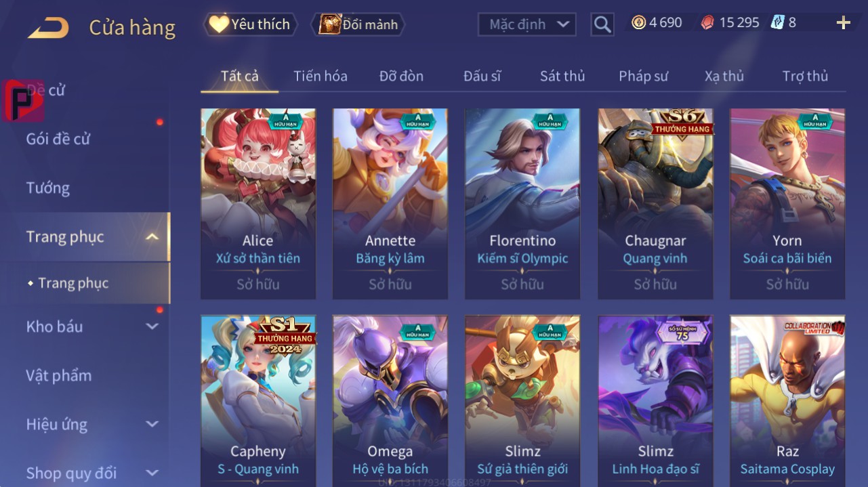868x487 pixels.
Task: Go to Tướng in sidebar
Action: [48, 188]
